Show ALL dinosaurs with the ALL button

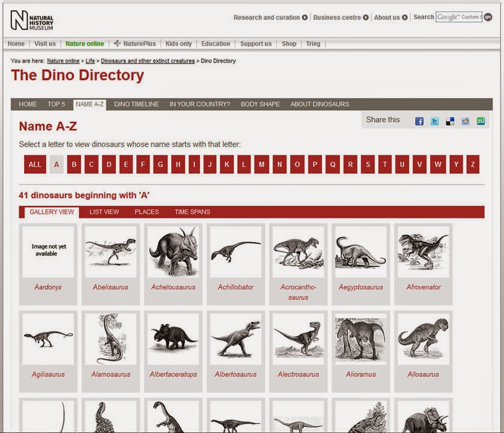point(35,164)
